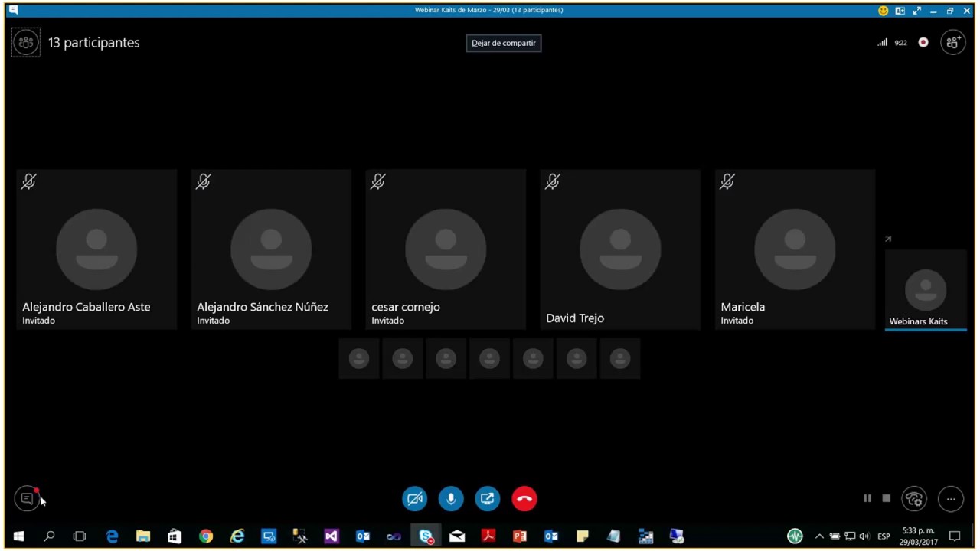Turn on the camera video button
The width and height of the screenshot is (980, 551).
415,499
